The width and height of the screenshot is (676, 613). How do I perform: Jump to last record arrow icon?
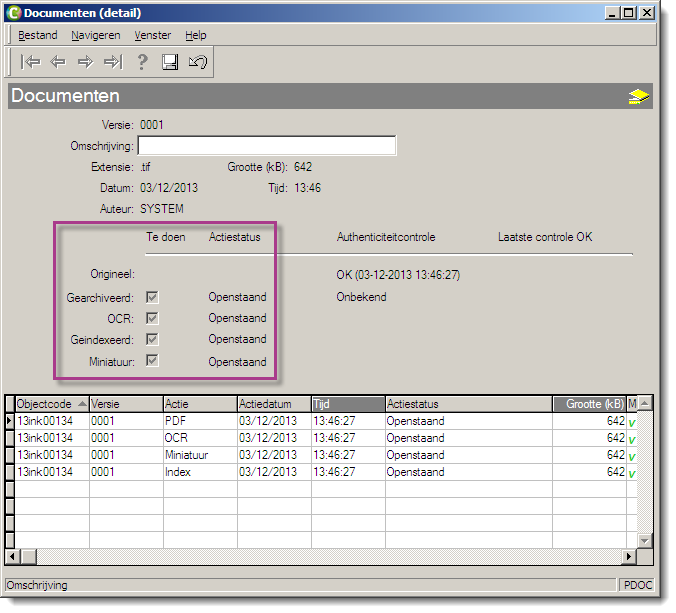[113, 62]
